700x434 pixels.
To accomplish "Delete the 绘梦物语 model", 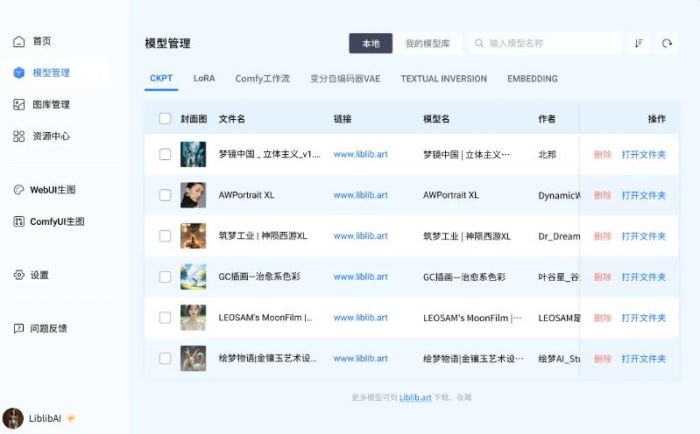I will [x=602, y=358].
